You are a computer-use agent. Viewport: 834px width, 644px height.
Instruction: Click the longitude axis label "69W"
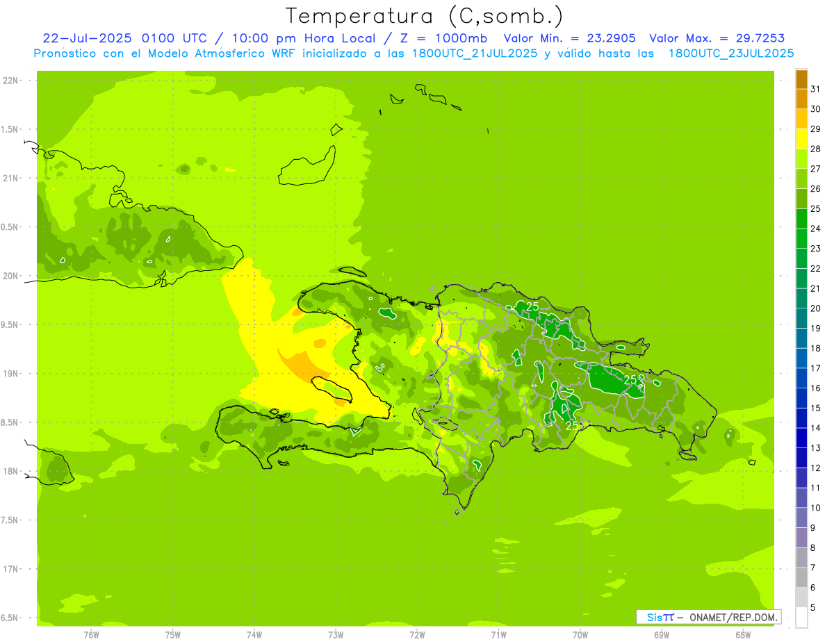pos(662,634)
